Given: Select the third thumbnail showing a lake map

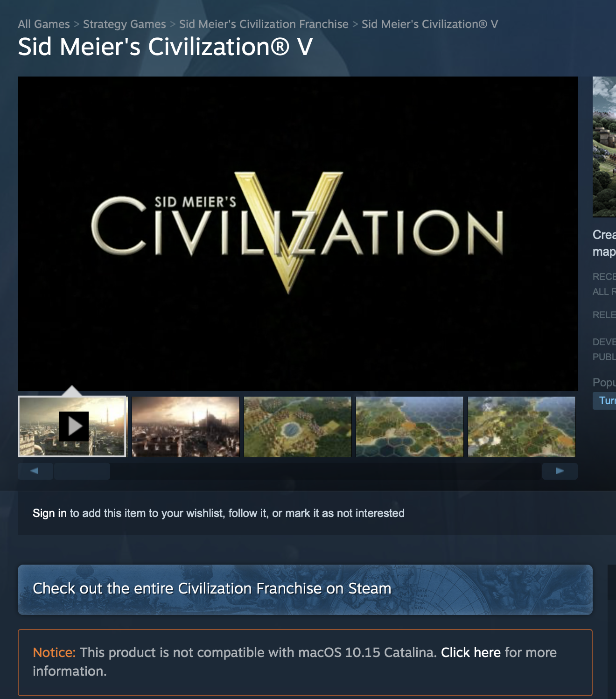Looking at the screenshot, I should tap(298, 426).
